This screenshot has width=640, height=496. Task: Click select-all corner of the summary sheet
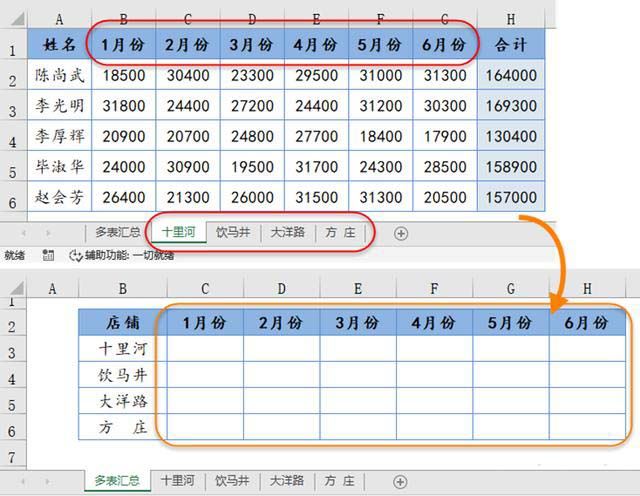pyautogui.click(x=17, y=288)
